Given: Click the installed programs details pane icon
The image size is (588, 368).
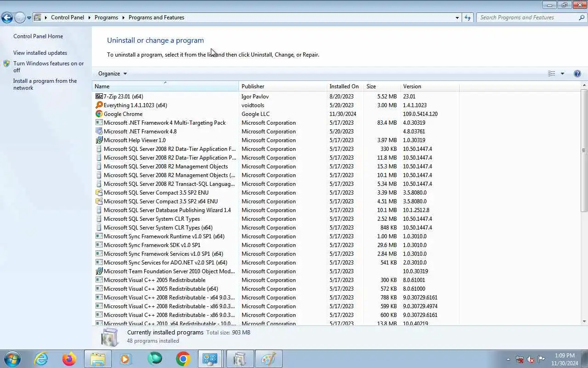Looking at the screenshot, I should (110, 337).
